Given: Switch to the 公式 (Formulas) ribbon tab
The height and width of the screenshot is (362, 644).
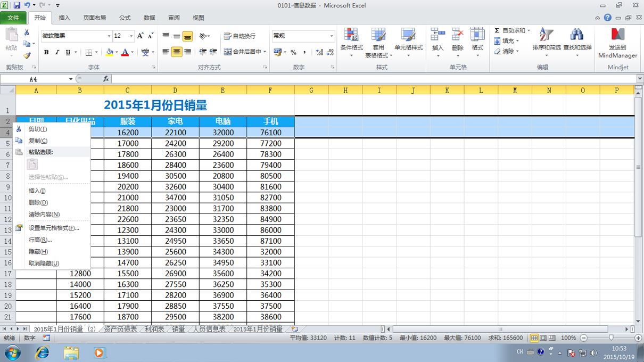Looking at the screenshot, I should coord(125,18).
